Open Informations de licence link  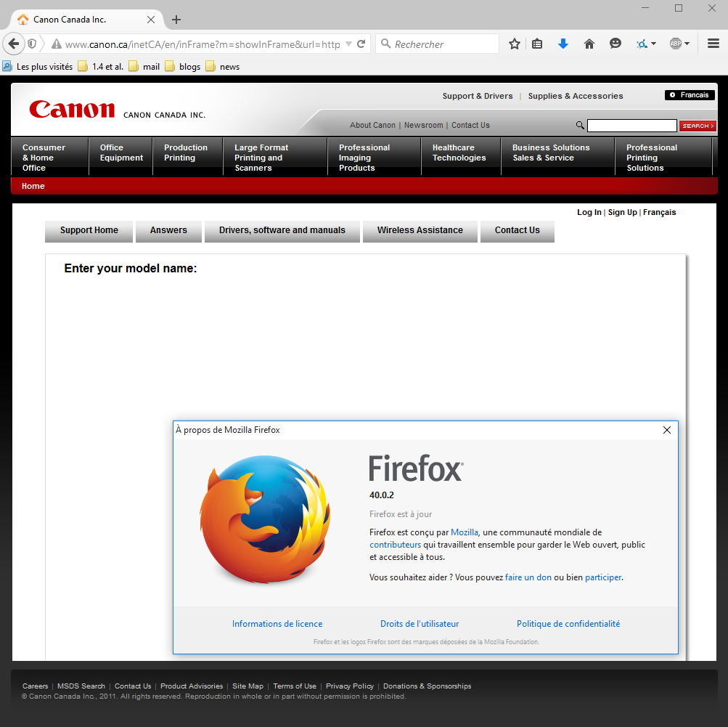point(277,624)
